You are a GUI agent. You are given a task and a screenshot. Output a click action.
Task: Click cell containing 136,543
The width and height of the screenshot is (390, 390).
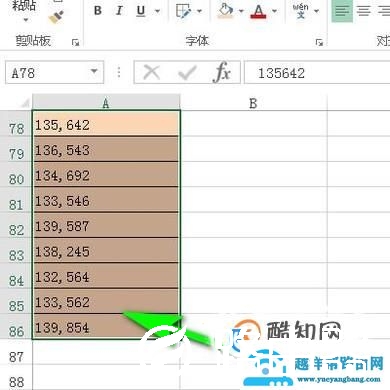[x=106, y=149]
